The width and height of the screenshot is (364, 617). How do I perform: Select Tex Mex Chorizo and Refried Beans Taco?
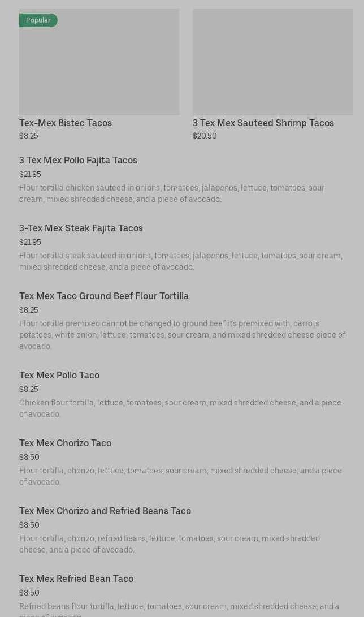point(105,511)
